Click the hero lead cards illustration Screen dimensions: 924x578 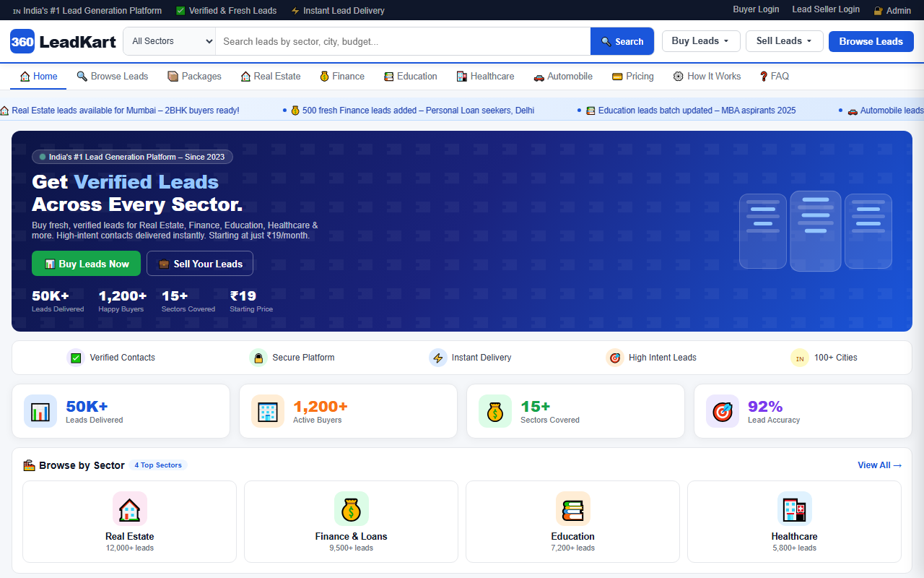click(816, 231)
